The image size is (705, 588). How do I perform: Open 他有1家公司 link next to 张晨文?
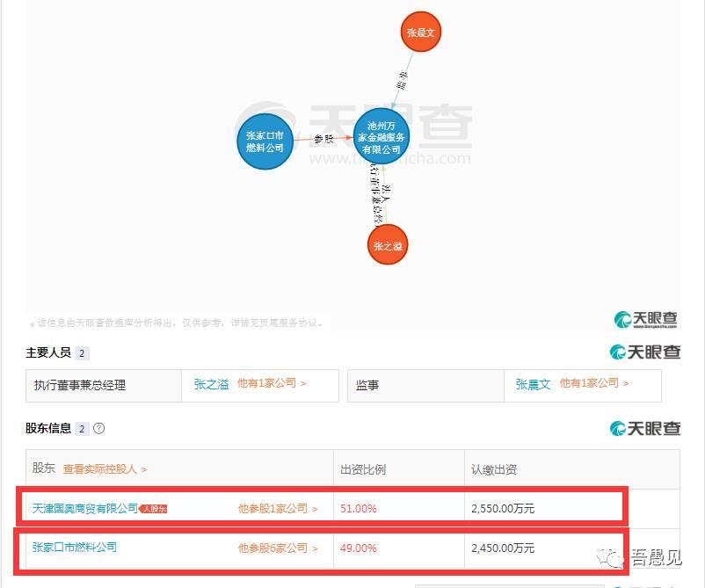click(x=593, y=383)
